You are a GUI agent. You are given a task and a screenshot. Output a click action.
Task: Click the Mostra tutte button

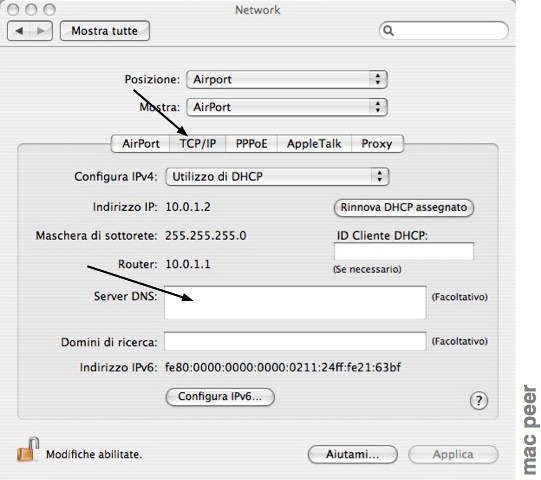click(x=105, y=31)
